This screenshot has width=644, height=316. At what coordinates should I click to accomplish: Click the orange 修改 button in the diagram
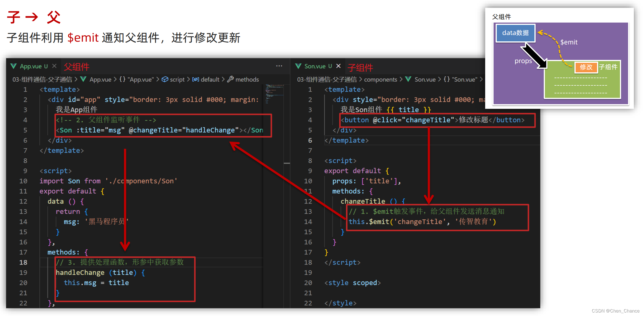point(586,67)
